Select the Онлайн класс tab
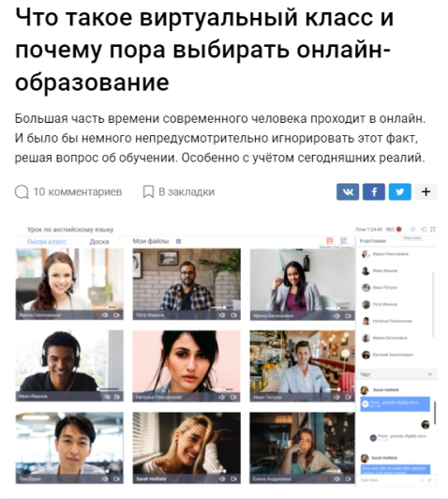 (47, 242)
